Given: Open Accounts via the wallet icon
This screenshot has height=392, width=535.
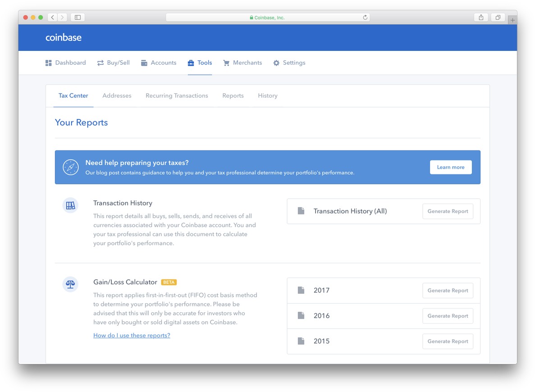Looking at the screenshot, I should (144, 63).
